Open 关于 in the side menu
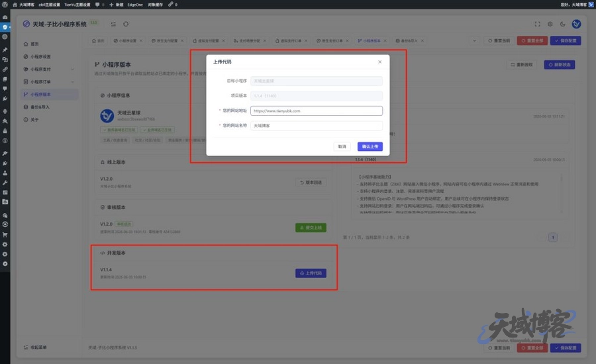The image size is (596, 364). click(50, 120)
